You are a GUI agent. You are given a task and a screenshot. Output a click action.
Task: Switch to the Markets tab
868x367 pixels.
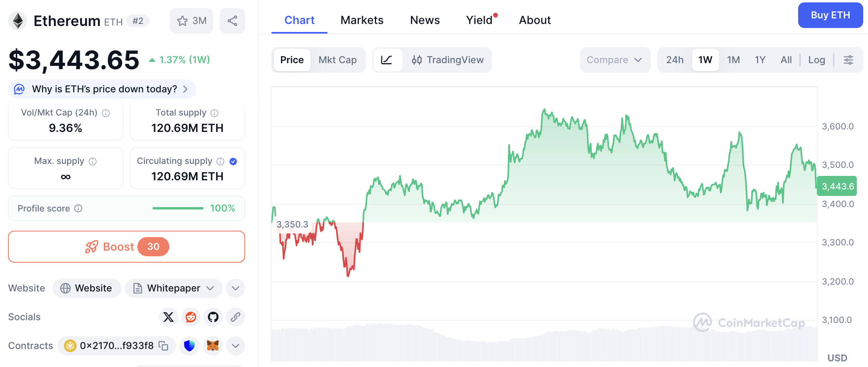point(362,20)
